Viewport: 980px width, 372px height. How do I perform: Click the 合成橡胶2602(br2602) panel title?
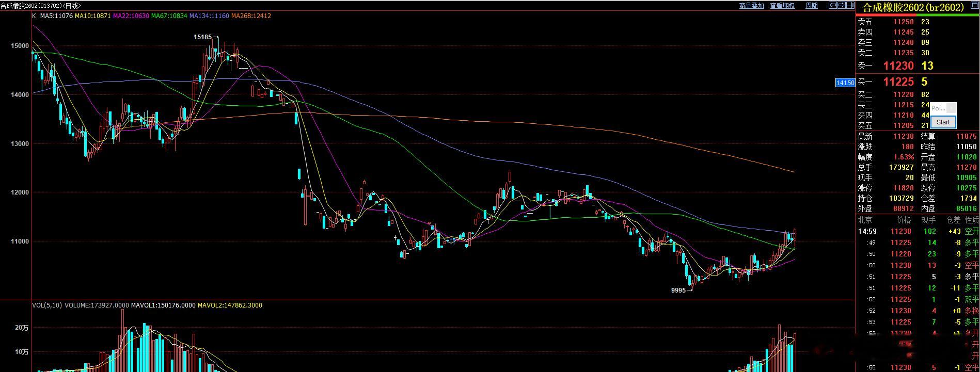click(x=914, y=8)
